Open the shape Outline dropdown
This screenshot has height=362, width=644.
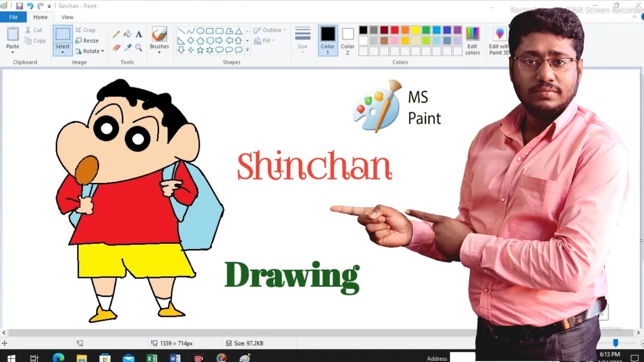[270, 30]
